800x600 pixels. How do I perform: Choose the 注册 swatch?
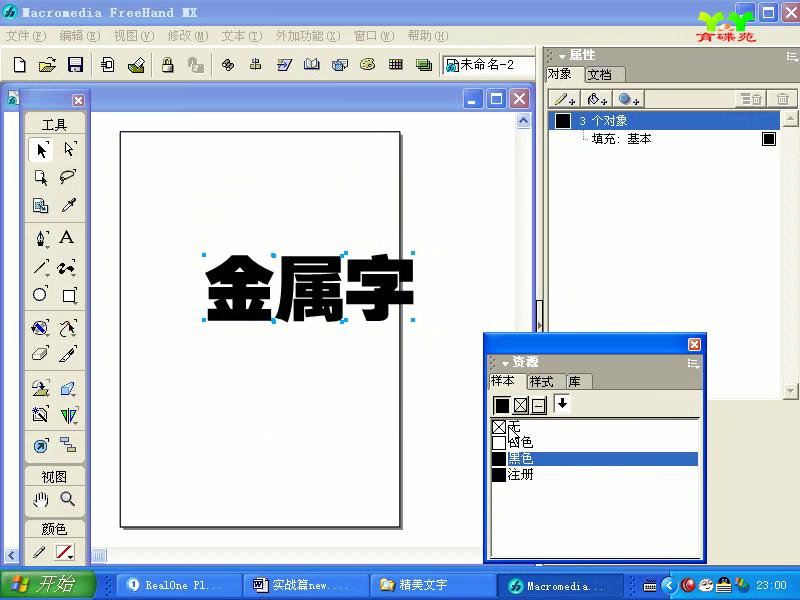595,474
